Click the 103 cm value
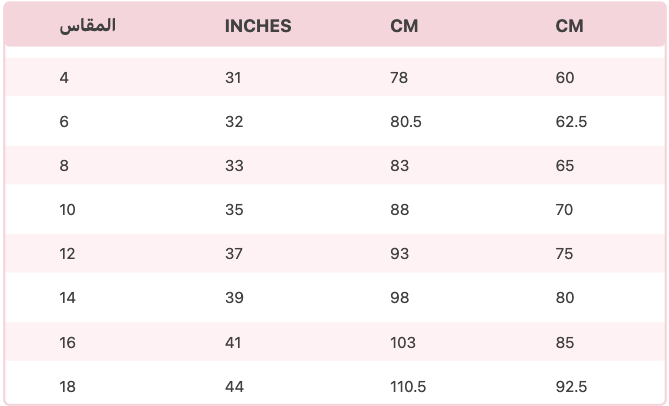This screenshot has height=406, width=669. pos(403,342)
